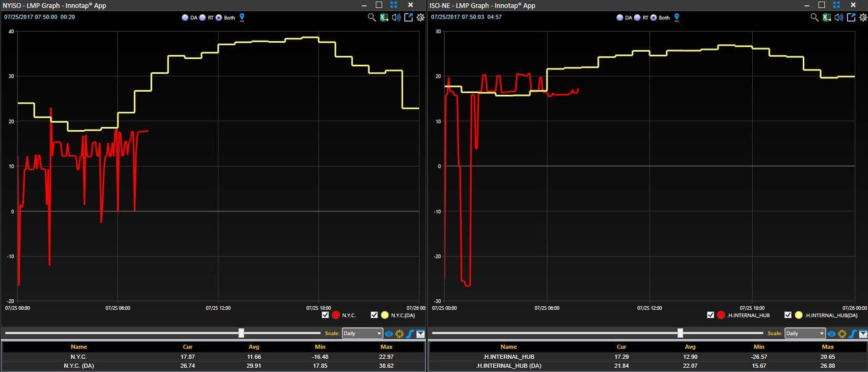868x372 pixels.
Task: Click the yellow sunburst icon in NYISO panel
Action: 400,334
